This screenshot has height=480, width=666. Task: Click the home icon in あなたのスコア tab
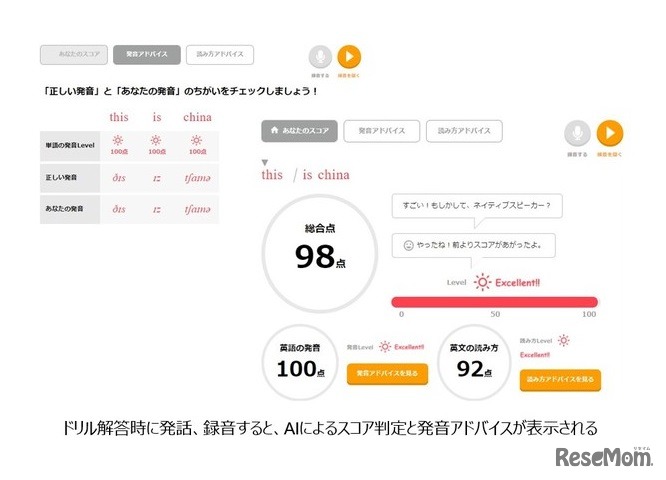274,130
